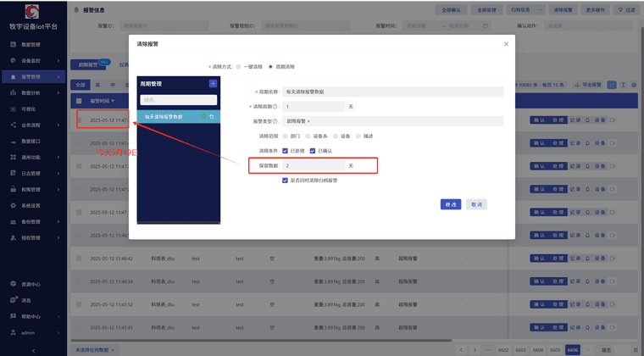Open the 报警类型 multi-select field

pos(392,121)
